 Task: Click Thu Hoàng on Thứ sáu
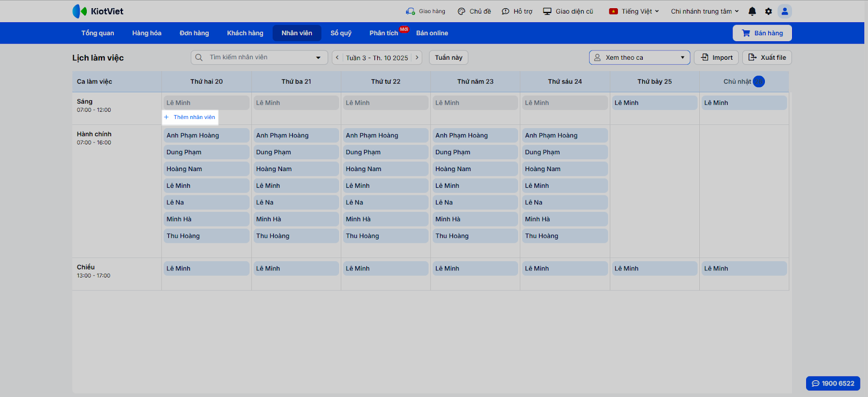[x=565, y=236]
